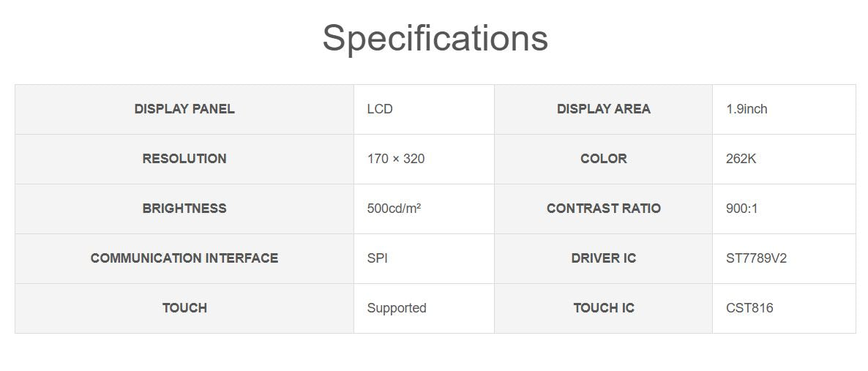
Task: Click the SPI value cell
Action: (377, 258)
